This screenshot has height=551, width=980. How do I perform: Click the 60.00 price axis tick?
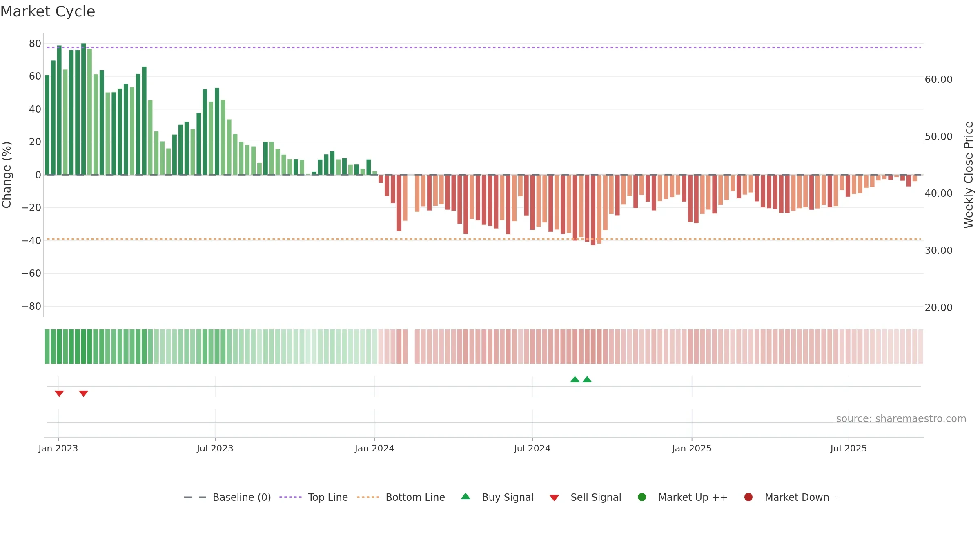coord(939,80)
